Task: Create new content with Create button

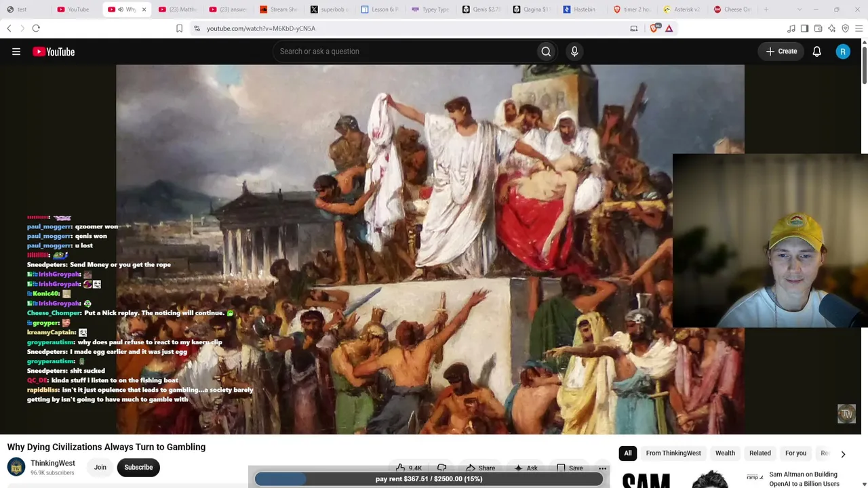Action: [782, 52]
